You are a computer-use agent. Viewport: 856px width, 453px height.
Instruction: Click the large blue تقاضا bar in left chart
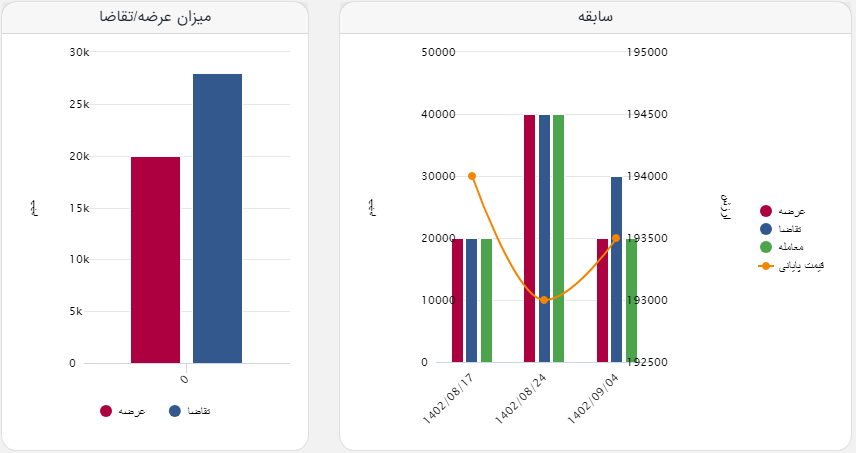217,218
